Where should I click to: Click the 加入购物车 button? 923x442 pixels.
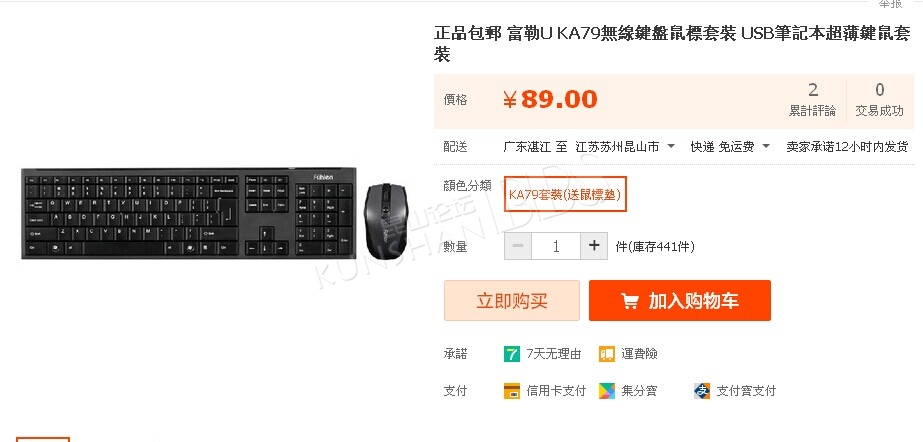coord(680,301)
